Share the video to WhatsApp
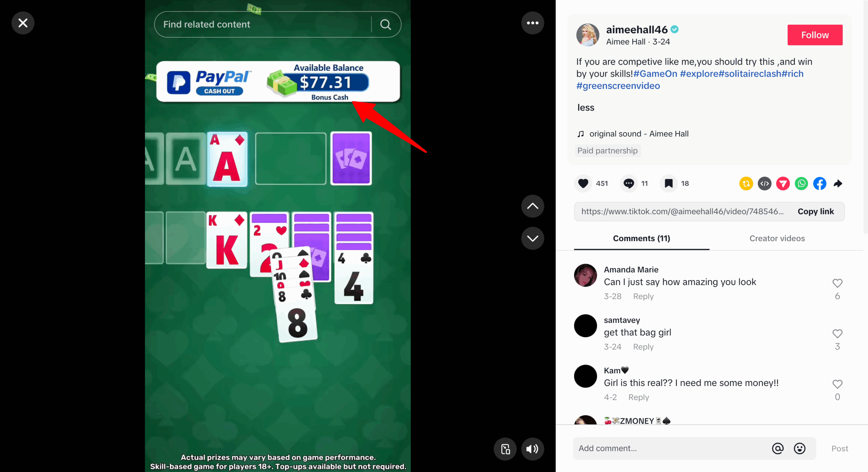 pos(801,183)
